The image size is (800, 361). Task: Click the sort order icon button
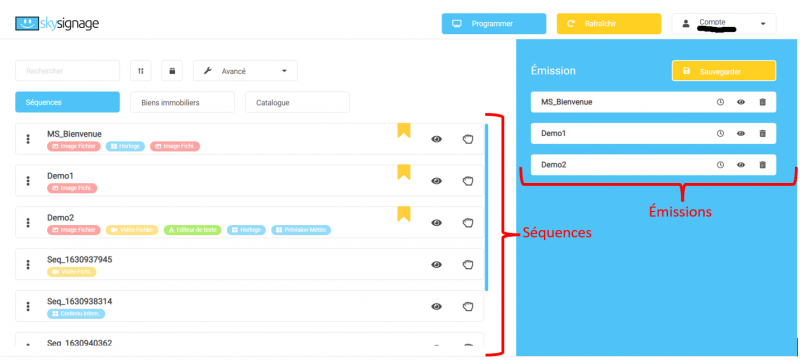141,71
